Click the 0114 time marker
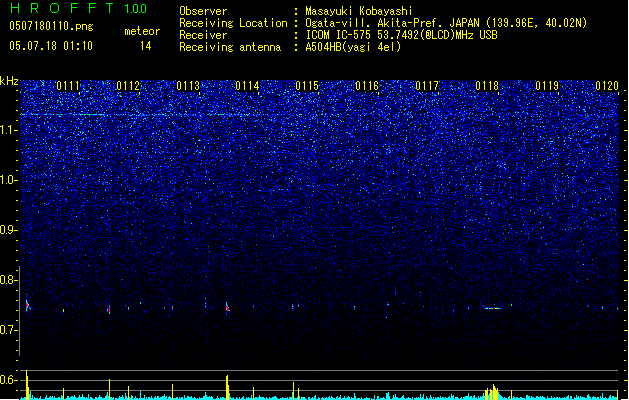This screenshot has width=629, height=400. [248, 86]
